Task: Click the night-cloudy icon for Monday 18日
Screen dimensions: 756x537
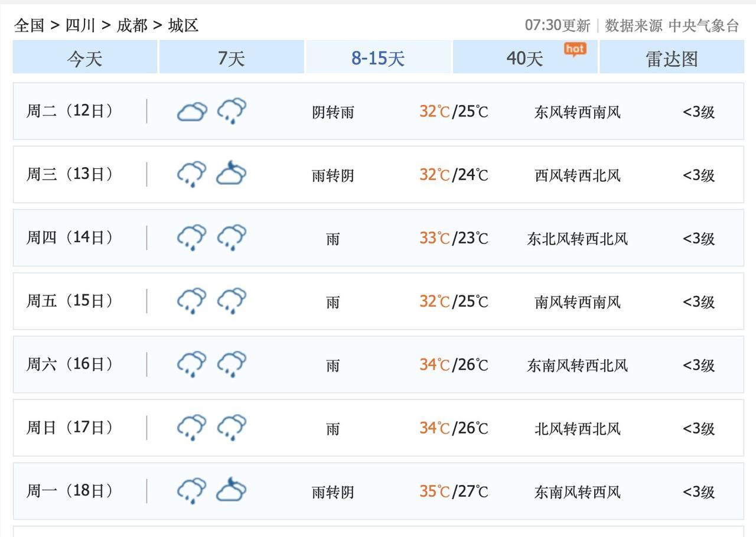Action: click(x=231, y=491)
